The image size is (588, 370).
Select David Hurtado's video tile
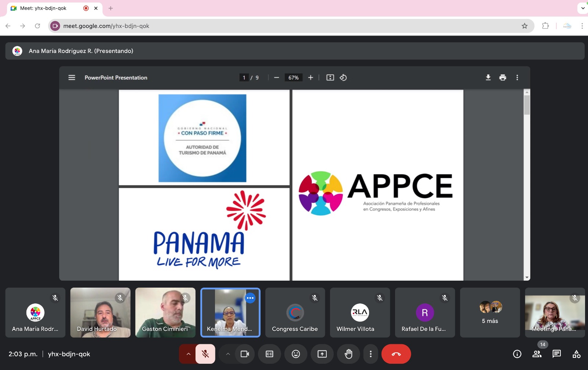pos(100,313)
